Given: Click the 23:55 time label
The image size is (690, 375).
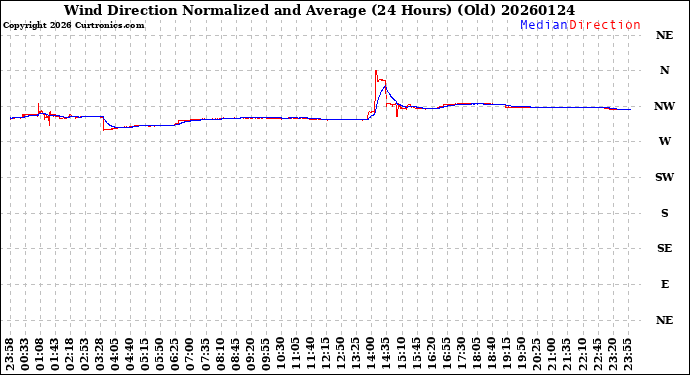Looking at the screenshot, I should coord(627,355).
